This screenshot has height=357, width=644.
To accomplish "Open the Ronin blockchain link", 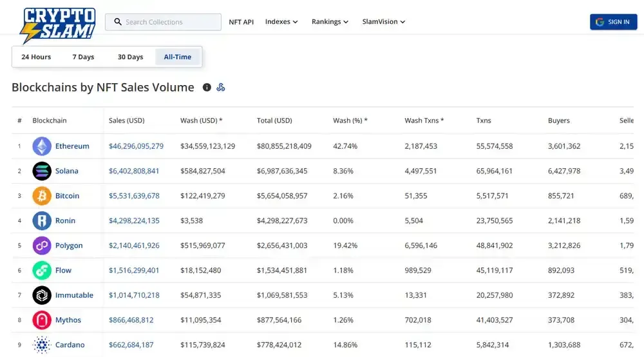I will [x=65, y=220].
